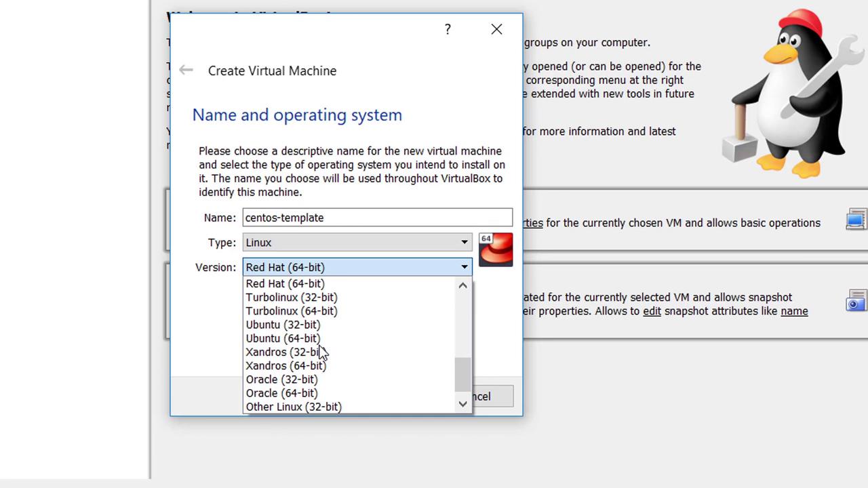868x488 pixels.
Task: Click the Snapshots camera icon at right
Action: click(x=856, y=302)
